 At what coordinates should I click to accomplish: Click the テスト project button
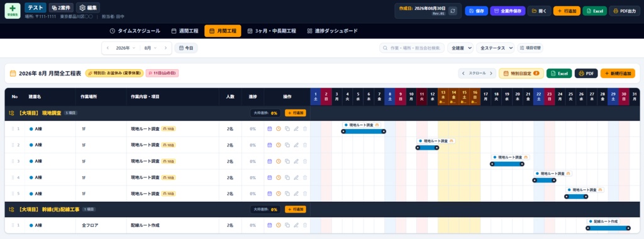coord(35,8)
